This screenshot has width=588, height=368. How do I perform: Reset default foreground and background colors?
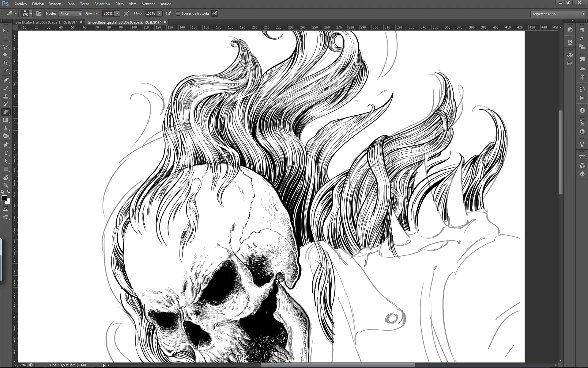coord(3,192)
